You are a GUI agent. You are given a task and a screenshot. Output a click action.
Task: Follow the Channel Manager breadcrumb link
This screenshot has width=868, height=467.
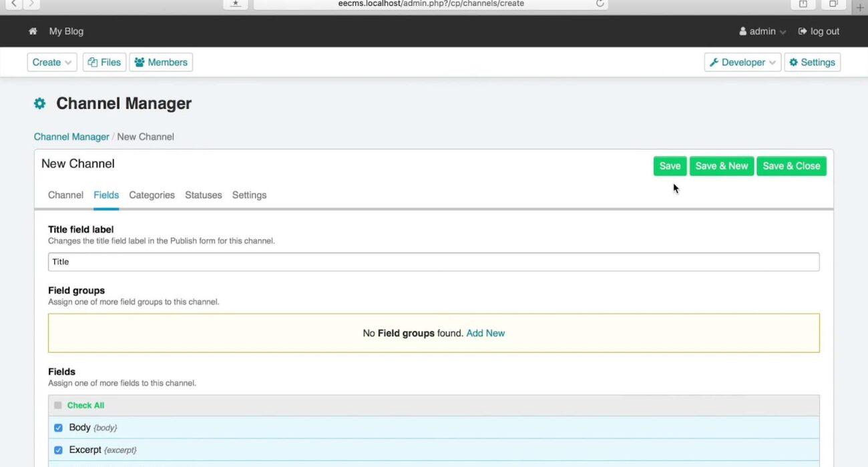pos(71,137)
